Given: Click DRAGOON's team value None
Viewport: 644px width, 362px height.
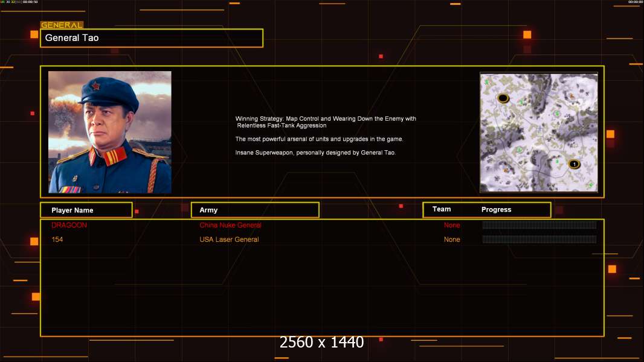Looking at the screenshot, I should coord(452,225).
